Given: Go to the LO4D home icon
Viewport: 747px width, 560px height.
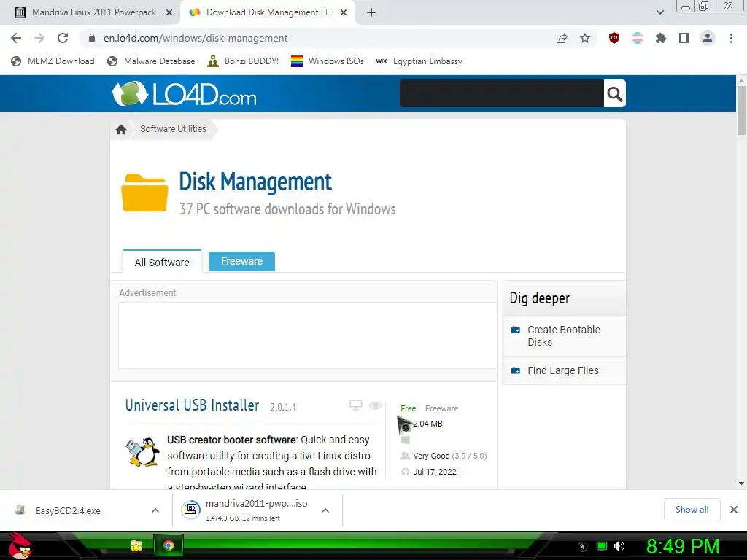Looking at the screenshot, I should 121,129.
